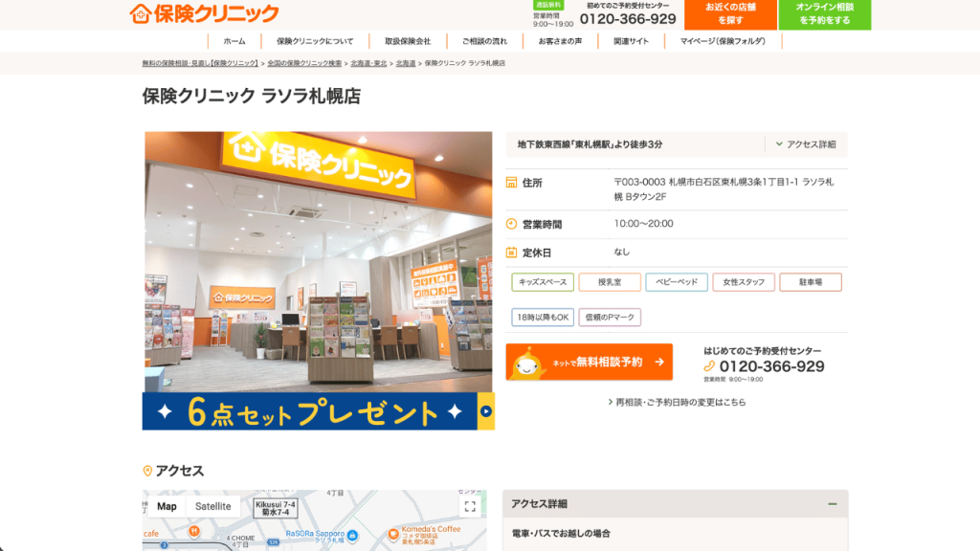Open ご相談の流れ menu item

click(484, 41)
